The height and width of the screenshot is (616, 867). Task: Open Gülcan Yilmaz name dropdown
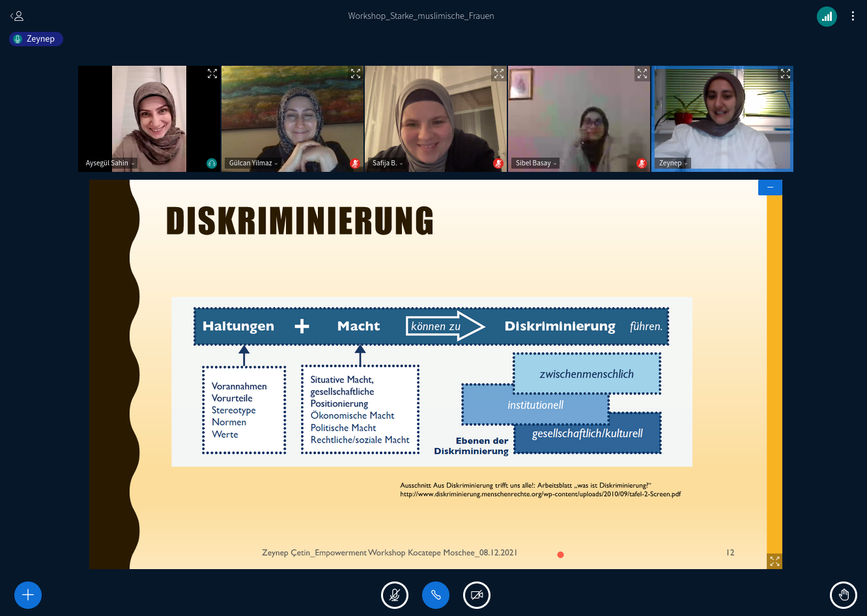[253, 163]
